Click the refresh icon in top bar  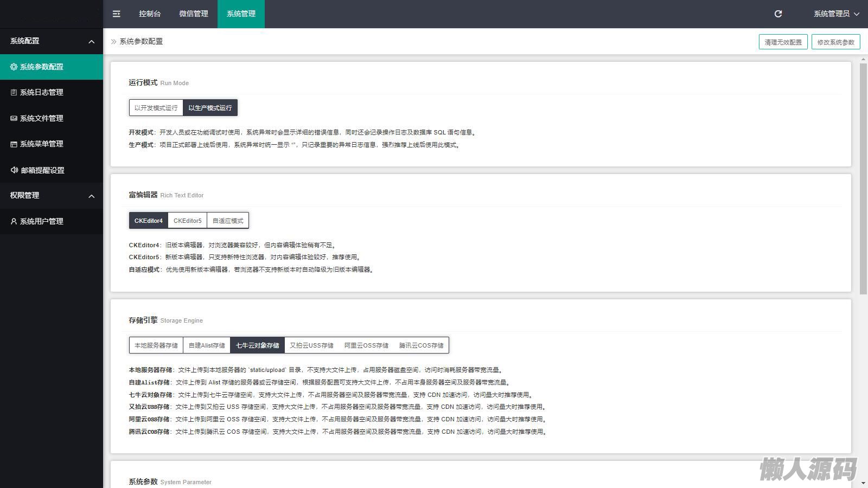[778, 14]
